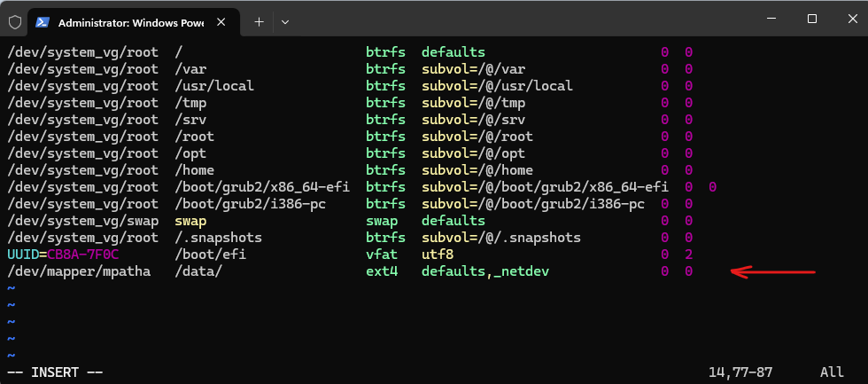Image resolution: width=868 pixels, height=384 pixels.
Task: Click subvol=/@/.snapshots option text
Action: coord(501,239)
